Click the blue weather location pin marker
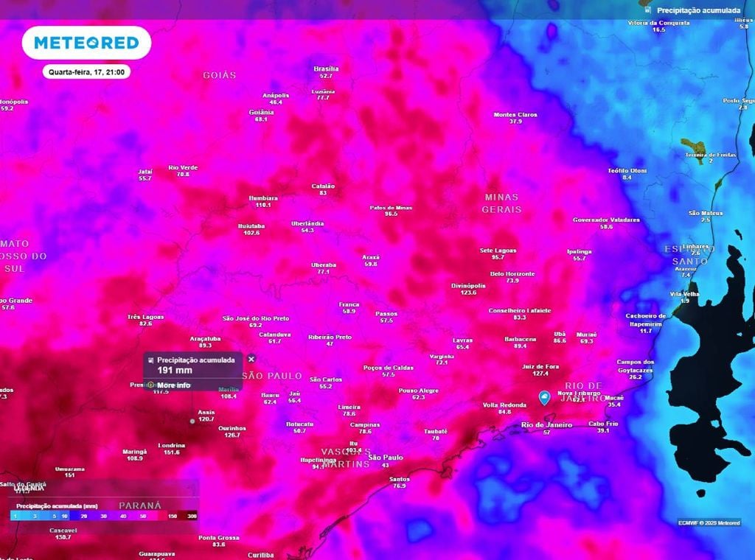The width and height of the screenshot is (755, 560). [x=544, y=398]
